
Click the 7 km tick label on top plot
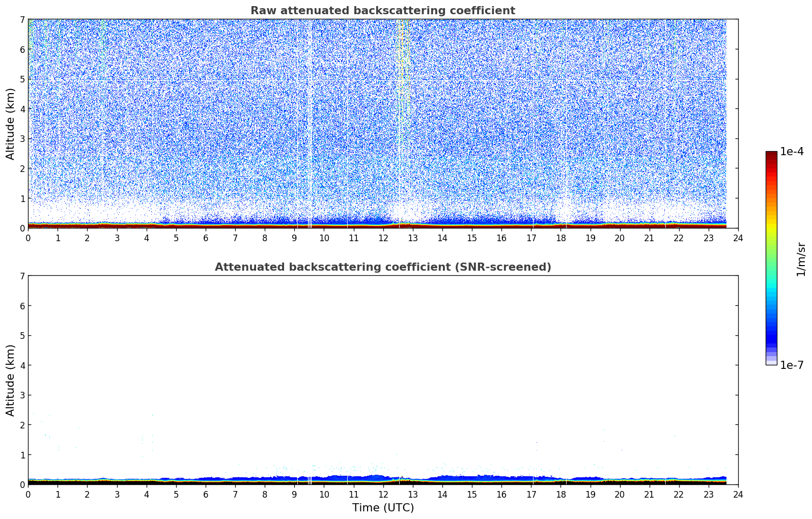[x=22, y=19]
